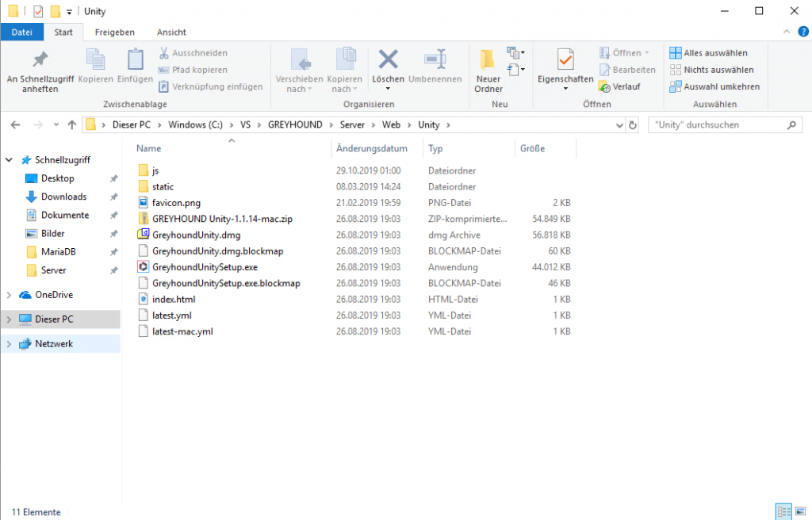812x520 pixels.
Task: Switch to details view layout icon
Action: point(783,511)
